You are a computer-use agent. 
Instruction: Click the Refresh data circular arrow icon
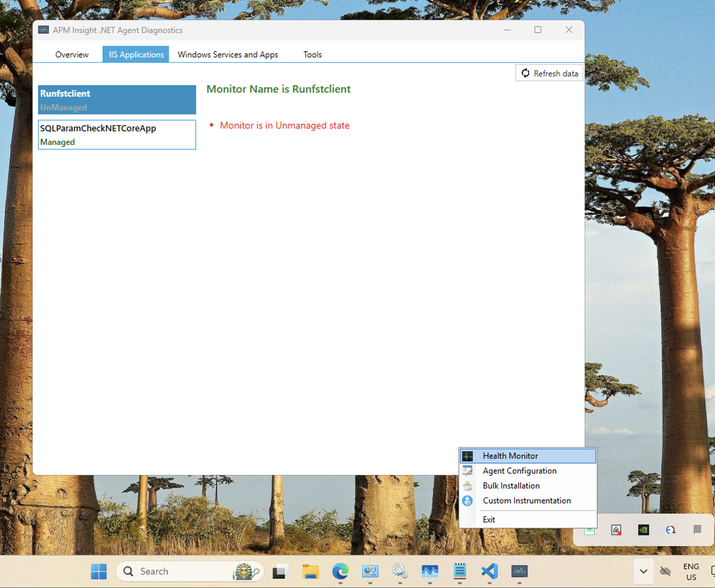click(x=525, y=73)
